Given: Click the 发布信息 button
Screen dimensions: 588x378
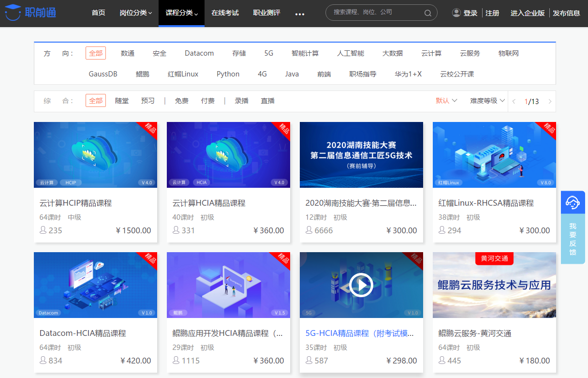Looking at the screenshot, I should [566, 13].
